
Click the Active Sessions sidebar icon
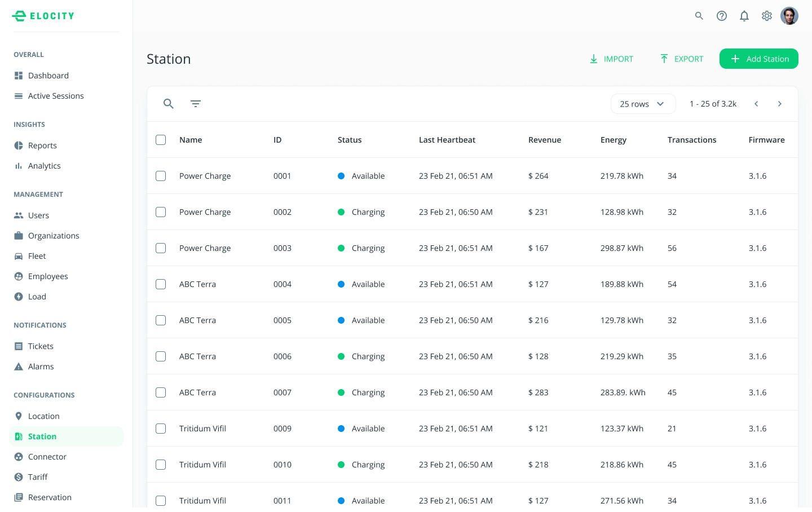[19, 96]
